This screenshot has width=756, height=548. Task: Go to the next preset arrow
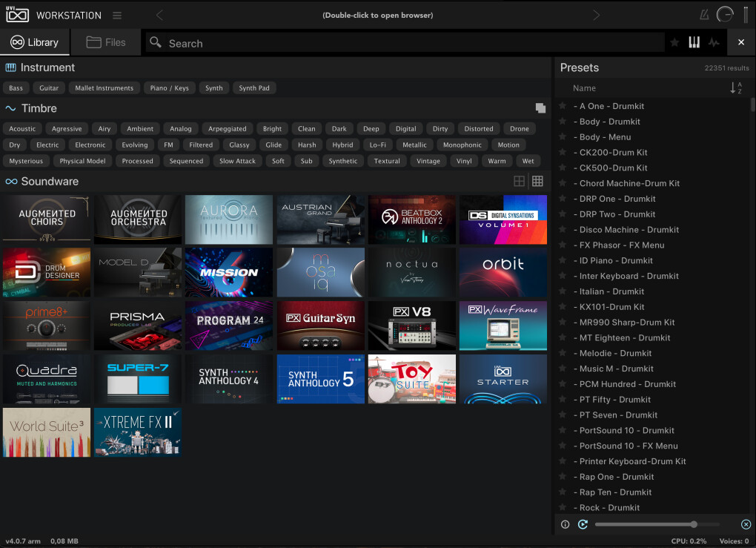[596, 16]
